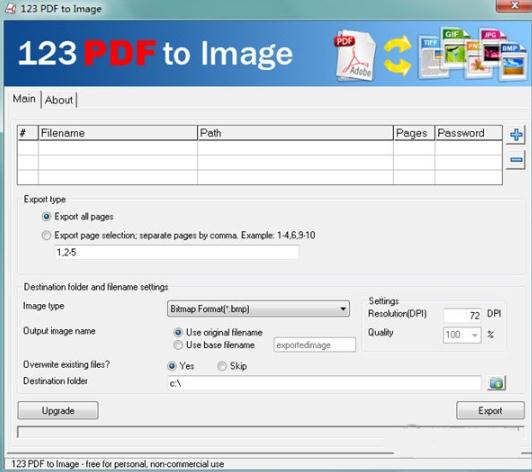The image size is (532, 472).
Task: Click the status bar free-use text
Action: point(118,464)
